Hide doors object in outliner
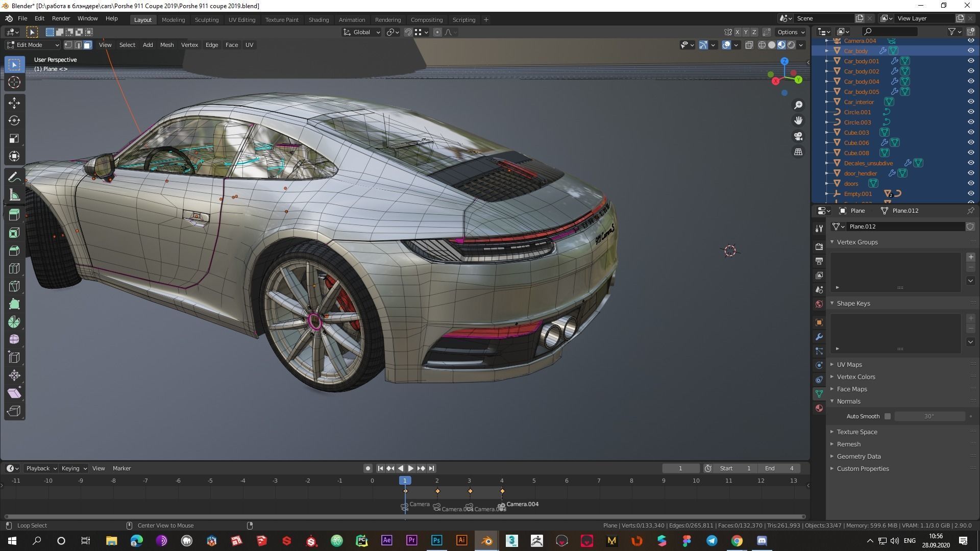The image size is (980, 551). [970, 183]
